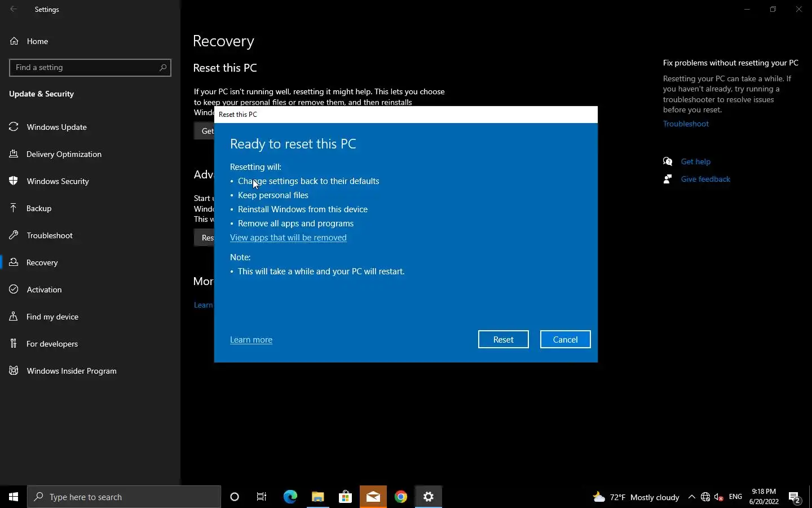Image resolution: width=812 pixels, height=508 pixels.
Task: Click the 'Reset this PC' heading text
Action: pyautogui.click(x=225, y=68)
